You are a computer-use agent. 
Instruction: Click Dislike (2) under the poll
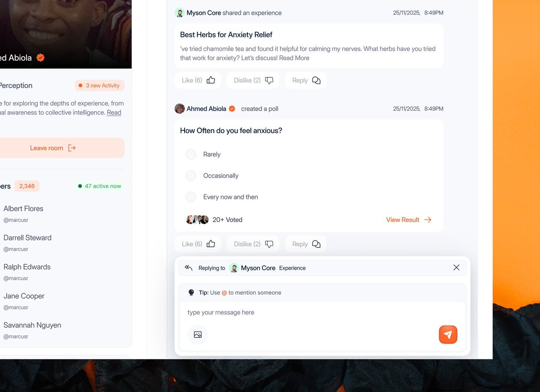(253, 244)
